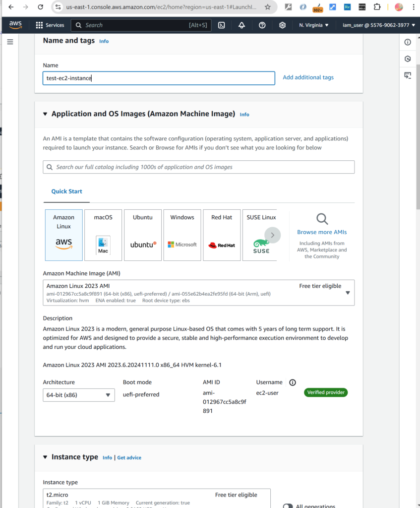Click the AWS logo home icon
420x508 pixels.
pos(15,25)
